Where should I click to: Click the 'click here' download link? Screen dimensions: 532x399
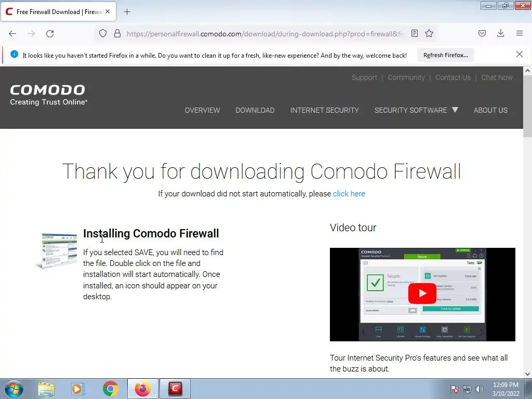(x=349, y=194)
